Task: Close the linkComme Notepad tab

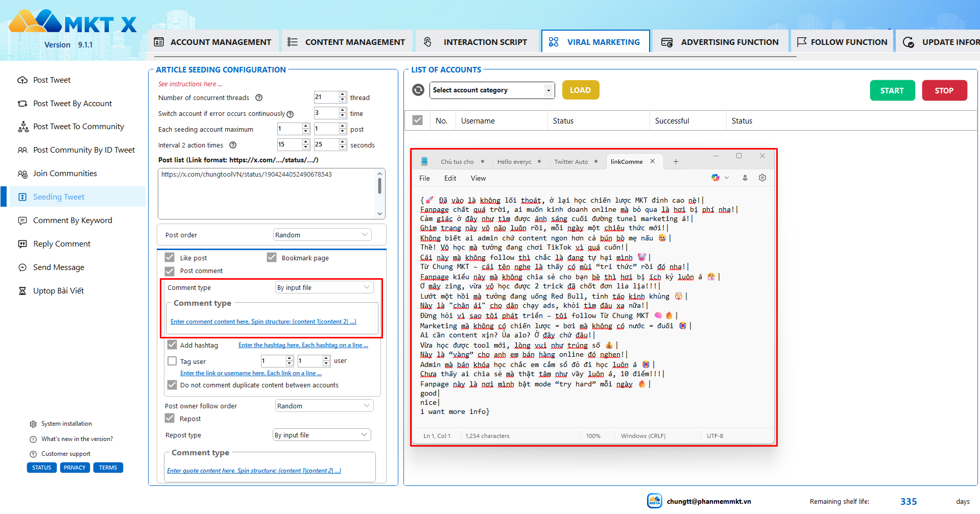Action: (652, 161)
